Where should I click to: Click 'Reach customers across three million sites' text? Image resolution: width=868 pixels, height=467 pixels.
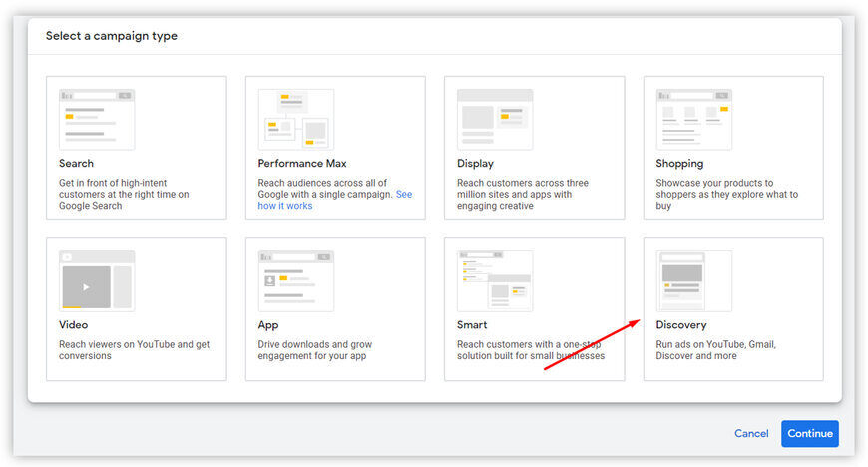523,194
